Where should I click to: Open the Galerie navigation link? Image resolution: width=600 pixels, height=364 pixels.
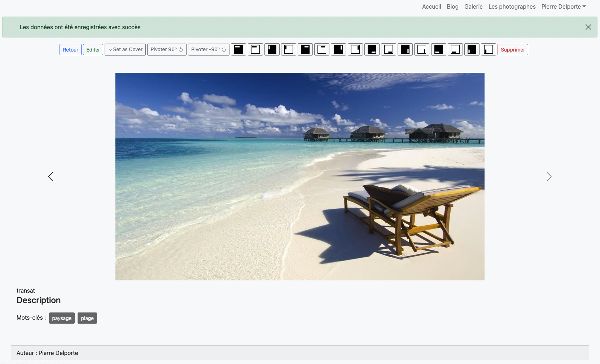473,6
